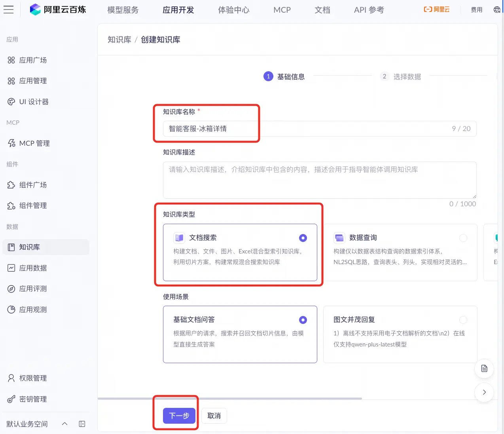Click step 2 选择数据 indicator
504x434 pixels.
[x=400, y=76]
